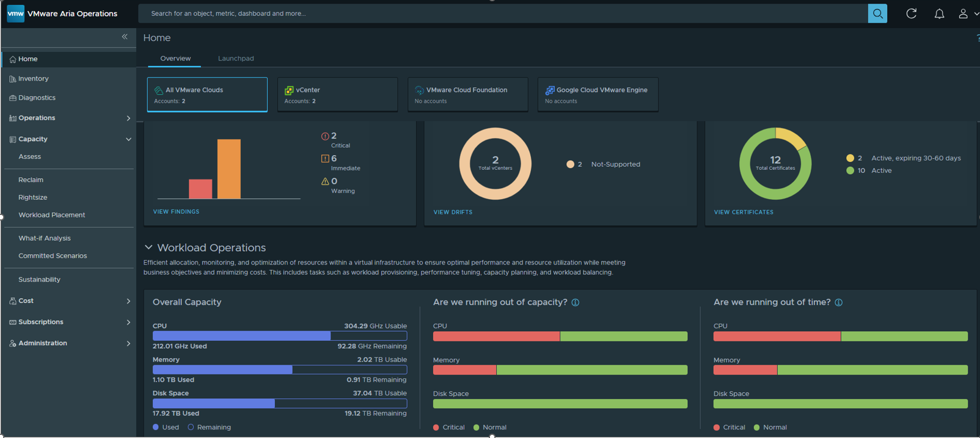Expand the Subscriptions menu chevron
Image resolution: width=980 pixels, height=438 pixels.
point(128,322)
